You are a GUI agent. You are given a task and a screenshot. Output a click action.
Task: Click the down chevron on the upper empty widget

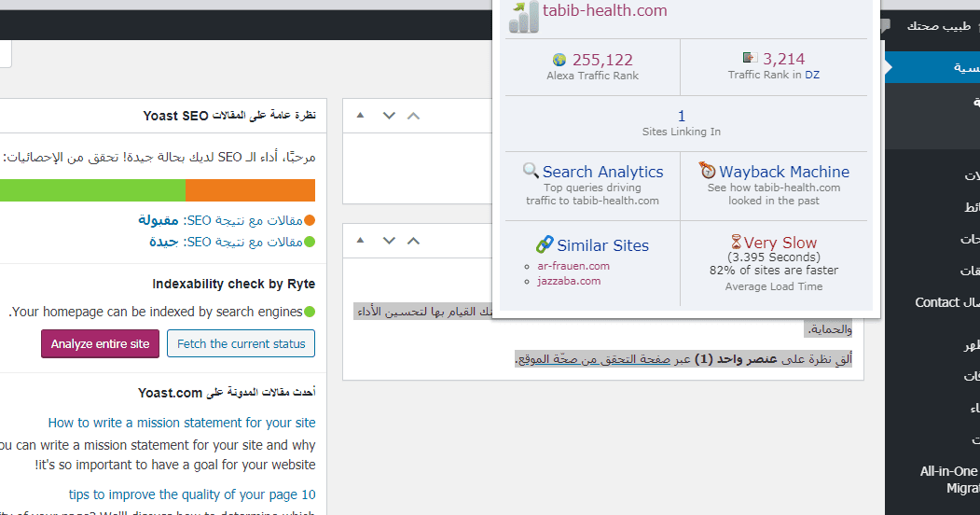390,116
